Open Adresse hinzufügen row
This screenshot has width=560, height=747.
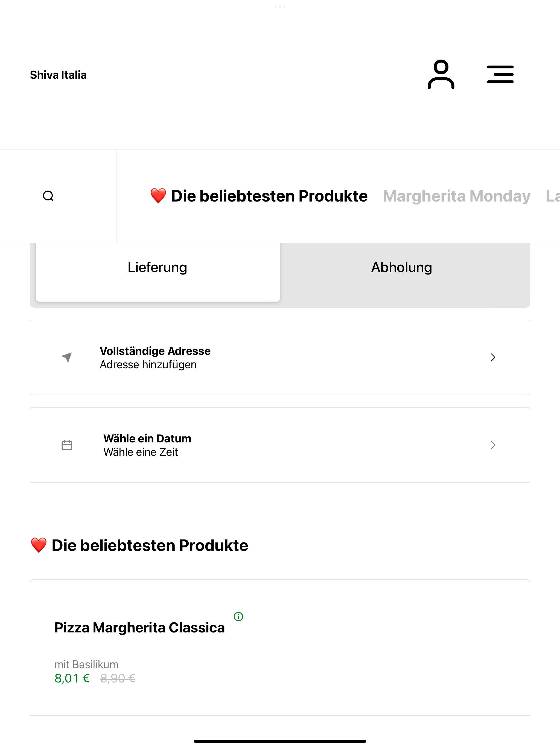pos(280,357)
